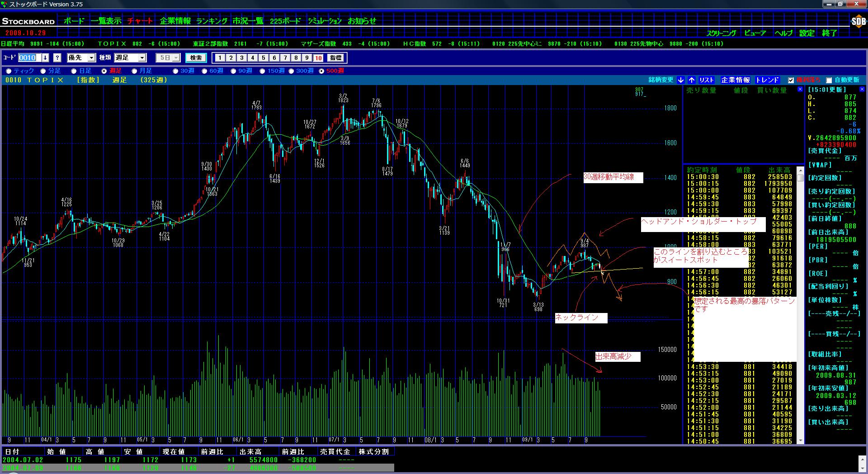Click the トレンド button

(767, 80)
